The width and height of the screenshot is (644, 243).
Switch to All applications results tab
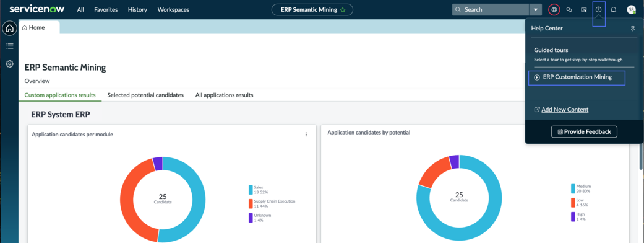coord(224,95)
